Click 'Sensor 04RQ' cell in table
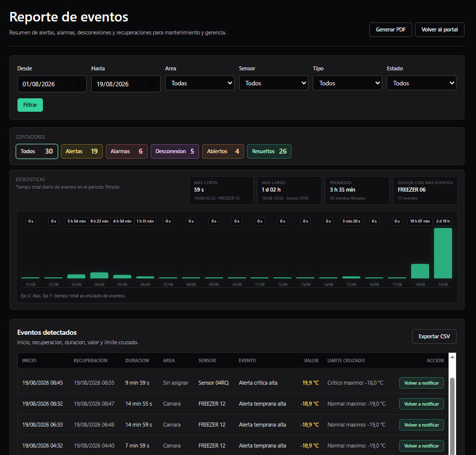The width and height of the screenshot is (476, 455). (214, 383)
